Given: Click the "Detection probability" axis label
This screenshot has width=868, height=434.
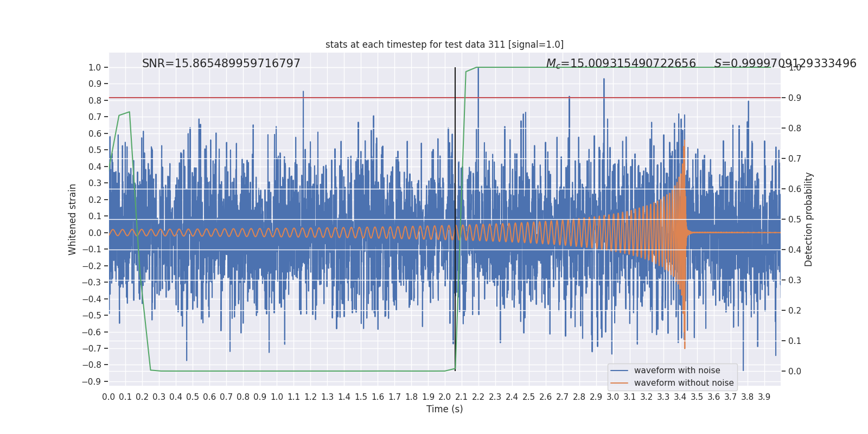Looking at the screenshot, I should point(809,219).
